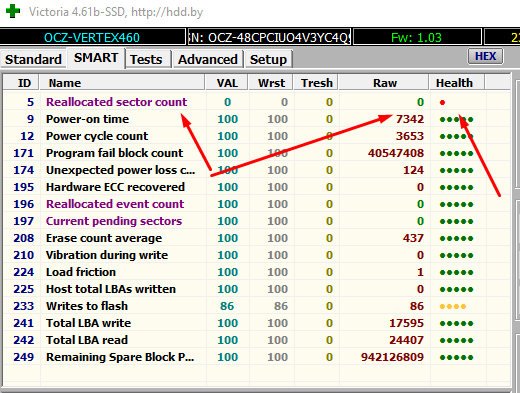The image size is (520, 393).
Task: Select the Writes to flash row
Action: coord(257,306)
